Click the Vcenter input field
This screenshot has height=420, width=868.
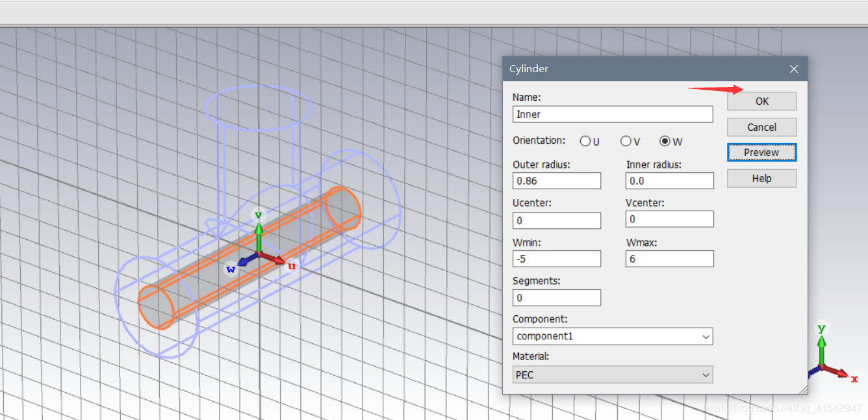point(670,219)
